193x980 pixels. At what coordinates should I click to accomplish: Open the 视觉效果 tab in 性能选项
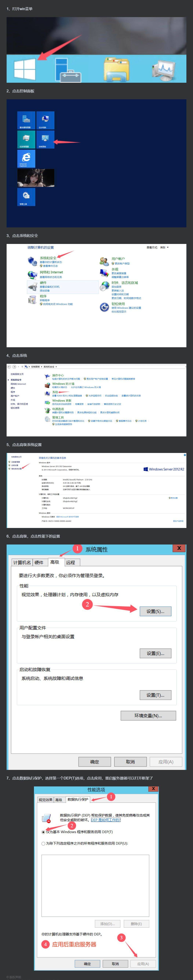(x=46, y=800)
